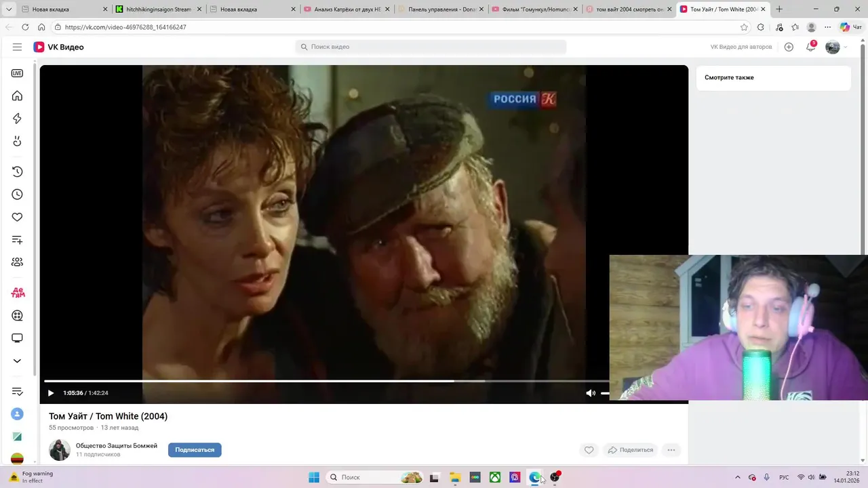Open the blue avatar channel in sidebar
This screenshot has height=488, width=868.
click(x=17, y=414)
